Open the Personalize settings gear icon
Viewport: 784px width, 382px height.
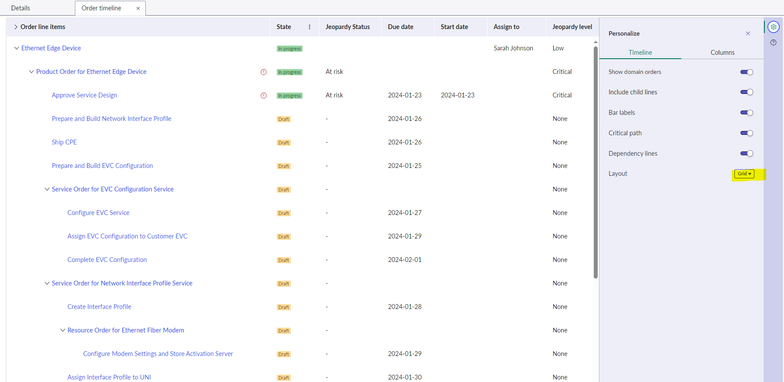click(x=774, y=27)
